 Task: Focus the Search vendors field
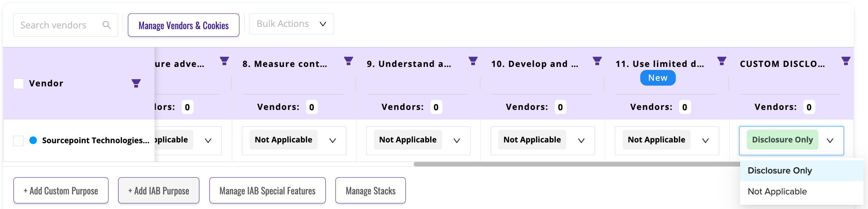click(60, 25)
